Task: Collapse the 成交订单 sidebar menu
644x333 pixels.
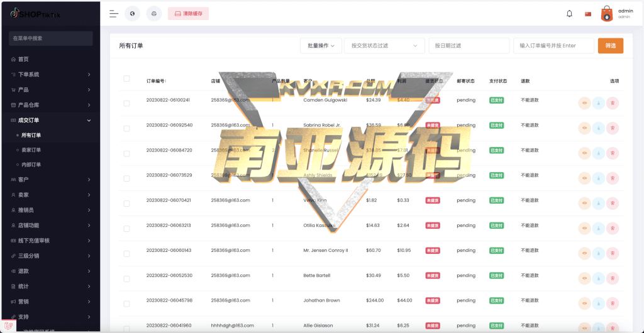Action: coord(50,120)
